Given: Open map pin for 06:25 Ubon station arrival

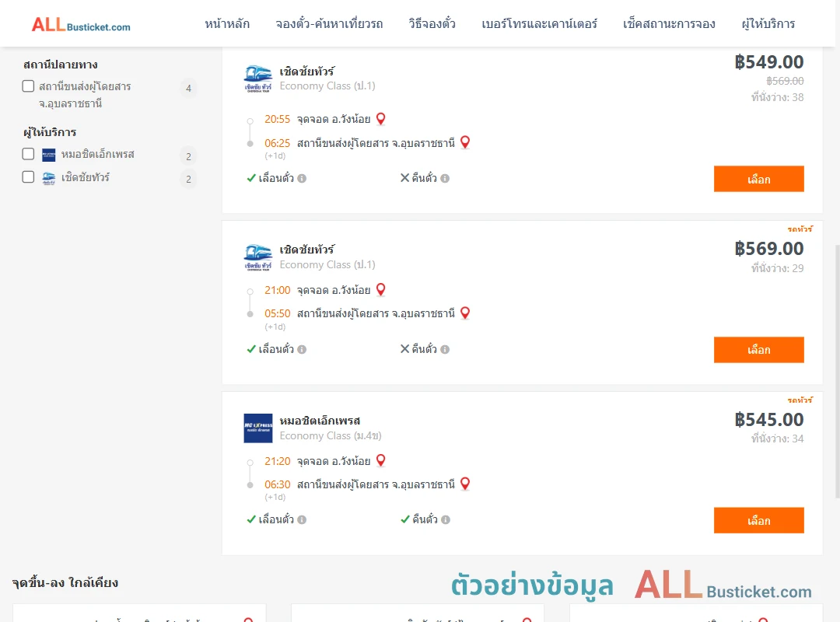Looking at the screenshot, I should tap(465, 142).
